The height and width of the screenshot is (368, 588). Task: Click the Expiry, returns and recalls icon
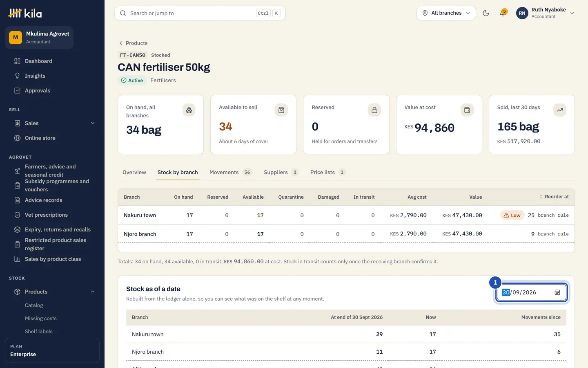17,230
